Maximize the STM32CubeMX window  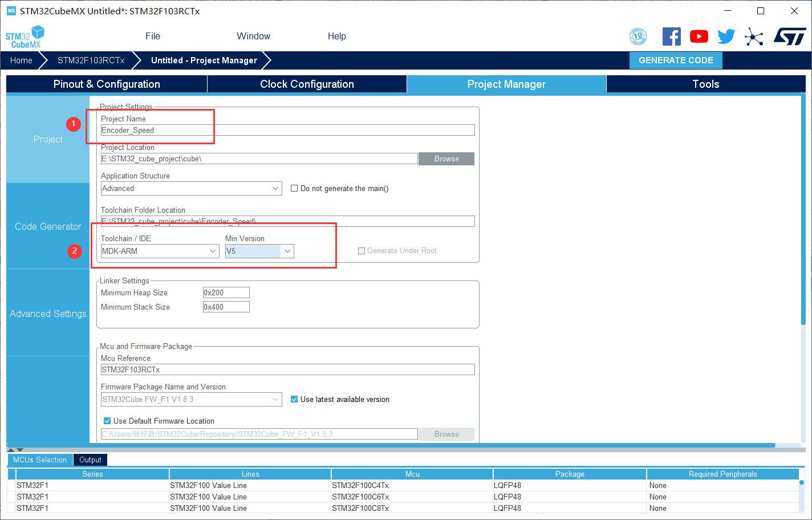(761, 11)
